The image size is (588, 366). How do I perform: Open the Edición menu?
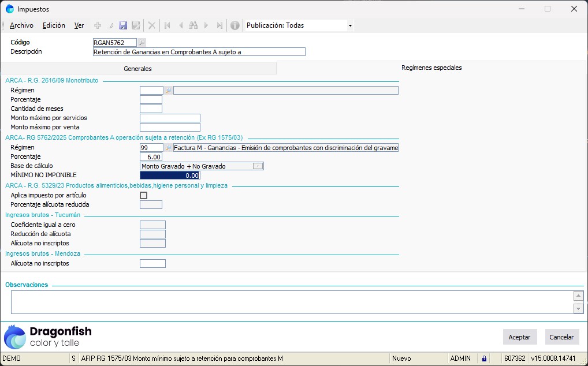click(54, 25)
